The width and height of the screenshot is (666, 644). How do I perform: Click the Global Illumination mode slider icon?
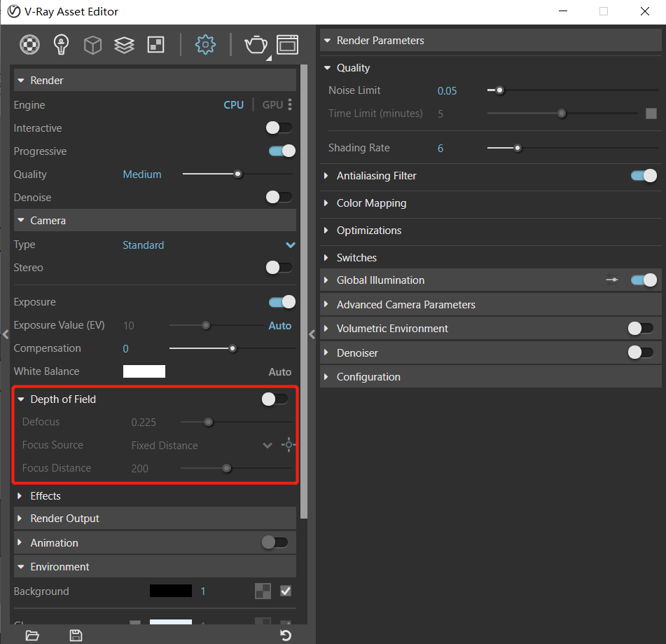pos(612,280)
